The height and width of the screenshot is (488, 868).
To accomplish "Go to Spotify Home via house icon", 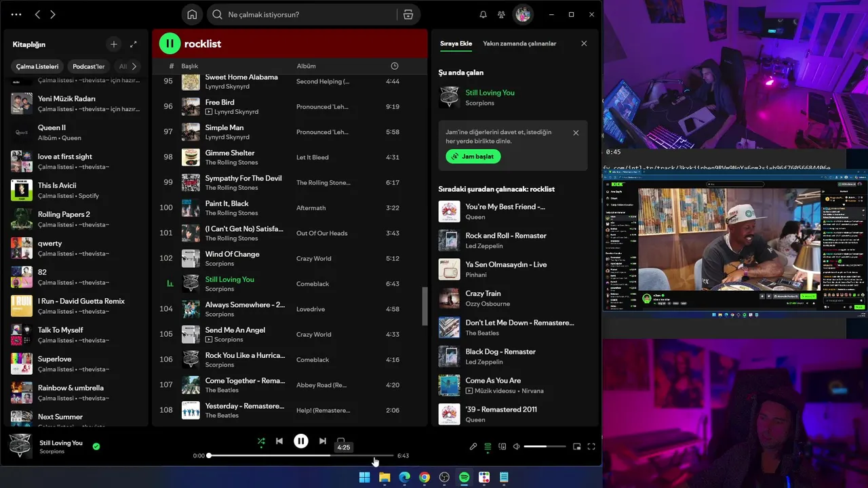I will [192, 14].
